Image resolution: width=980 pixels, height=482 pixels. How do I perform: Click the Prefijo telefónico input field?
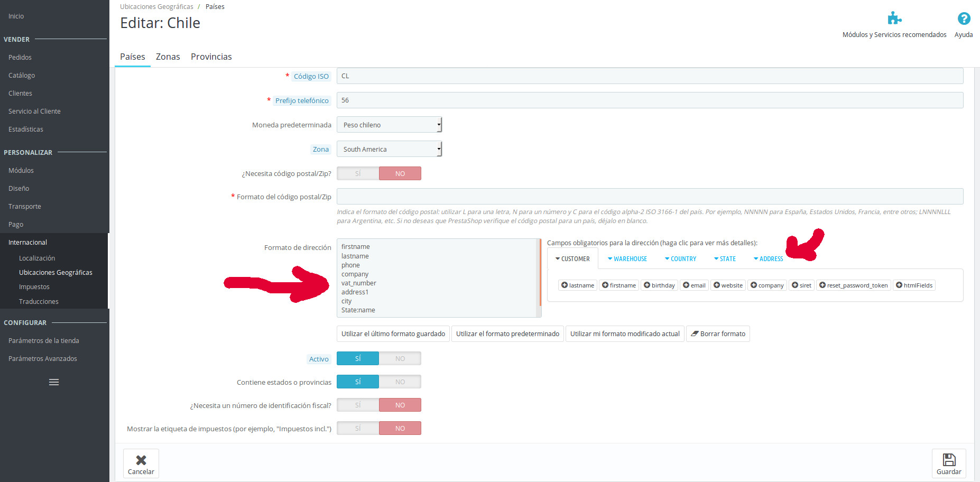pyautogui.click(x=650, y=100)
